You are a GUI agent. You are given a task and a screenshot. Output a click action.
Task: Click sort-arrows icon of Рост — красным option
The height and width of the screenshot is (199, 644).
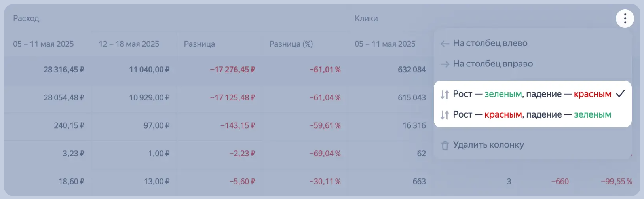445,115
